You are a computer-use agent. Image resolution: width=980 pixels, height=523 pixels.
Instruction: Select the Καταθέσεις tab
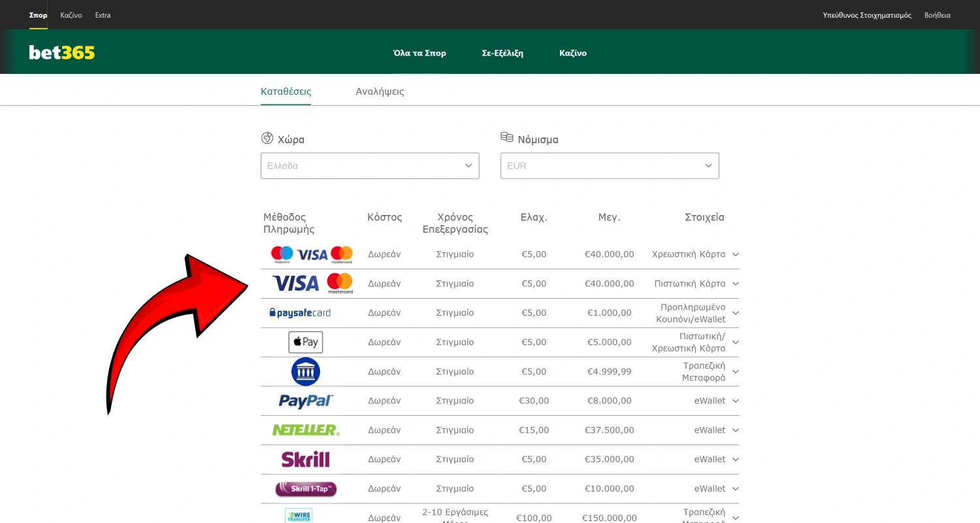286,92
